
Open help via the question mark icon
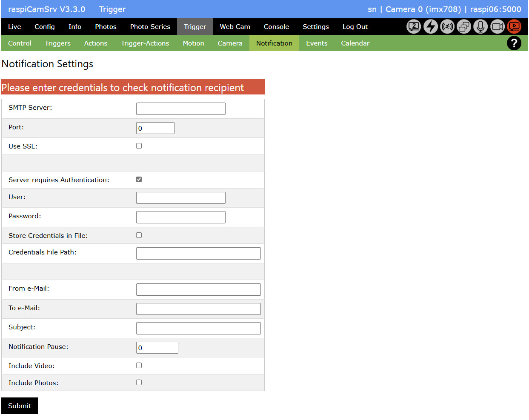point(514,43)
